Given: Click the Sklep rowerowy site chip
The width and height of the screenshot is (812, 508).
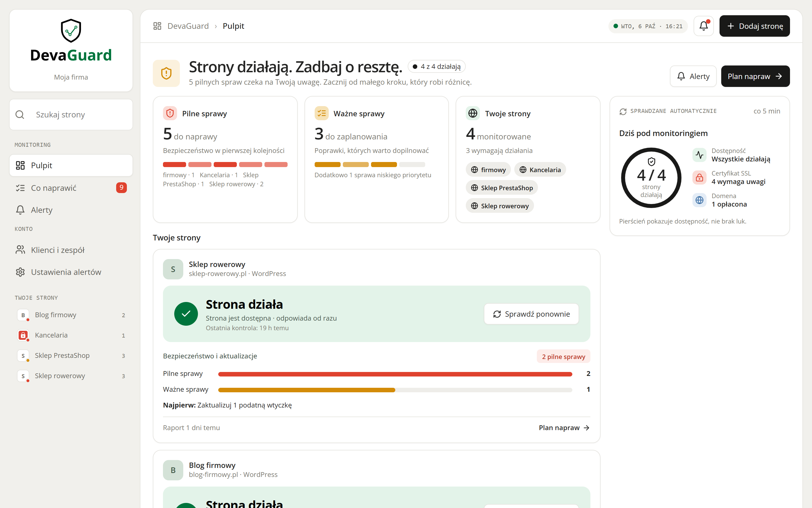Looking at the screenshot, I should pyautogui.click(x=500, y=206).
